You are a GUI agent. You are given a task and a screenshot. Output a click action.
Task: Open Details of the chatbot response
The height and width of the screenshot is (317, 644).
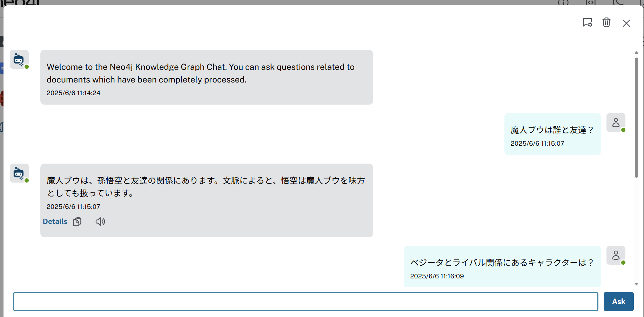click(x=55, y=222)
